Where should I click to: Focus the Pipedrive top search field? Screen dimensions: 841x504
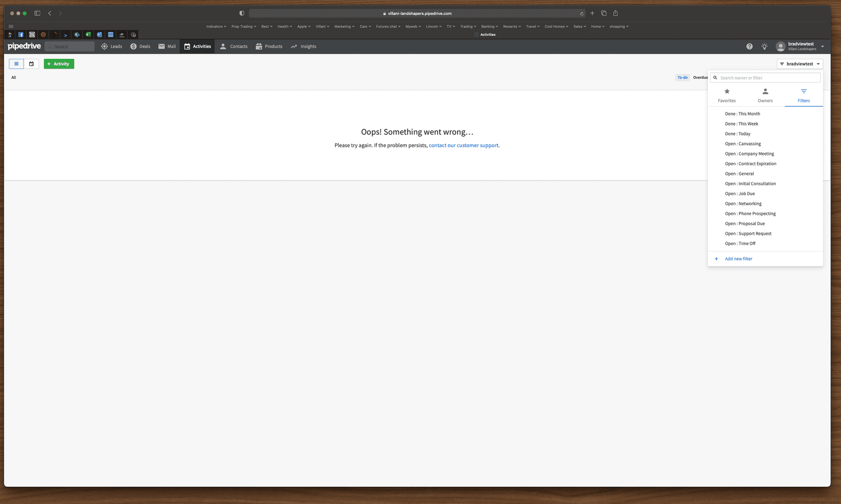tap(70, 47)
